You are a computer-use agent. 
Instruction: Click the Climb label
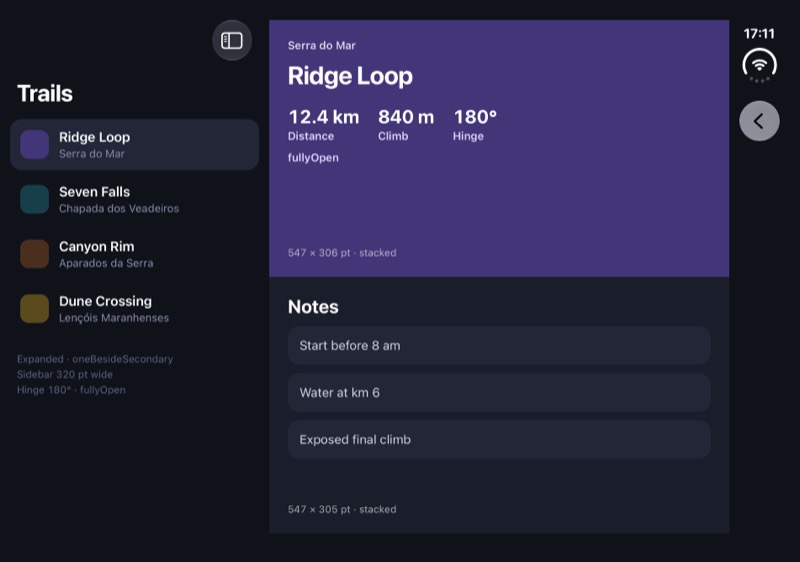393,136
